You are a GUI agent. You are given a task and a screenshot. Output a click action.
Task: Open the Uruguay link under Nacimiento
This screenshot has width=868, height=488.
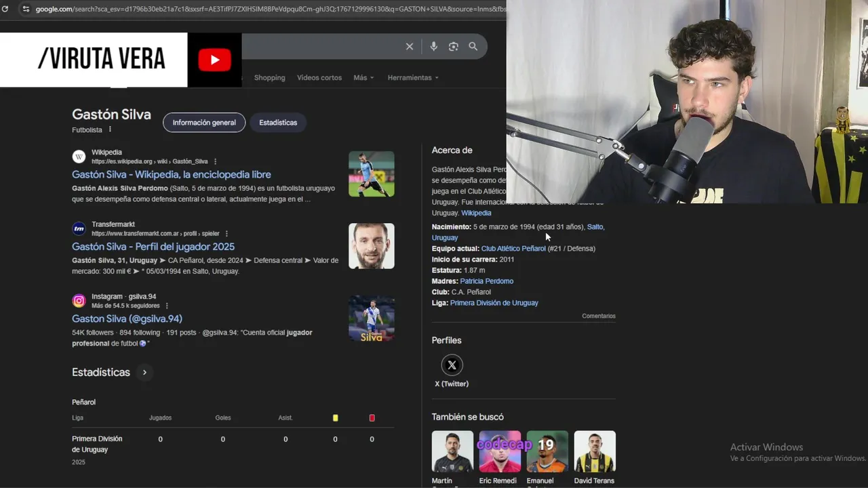(445, 238)
